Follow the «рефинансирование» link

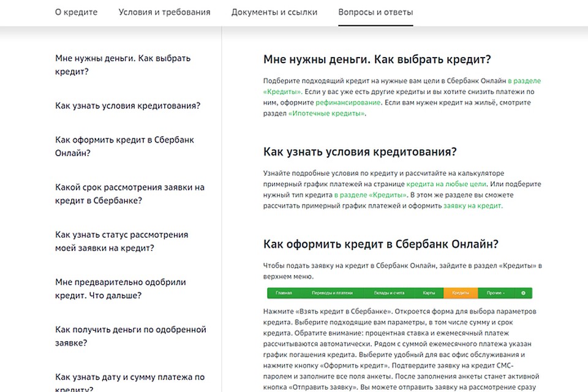click(x=348, y=102)
